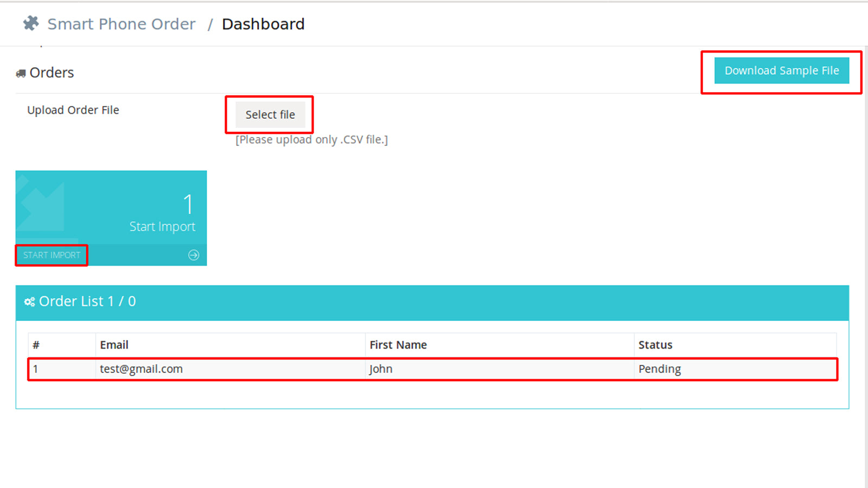This screenshot has height=488, width=868.
Task: Click the Order List 1 / 0 heading
Action: (87, 301)
